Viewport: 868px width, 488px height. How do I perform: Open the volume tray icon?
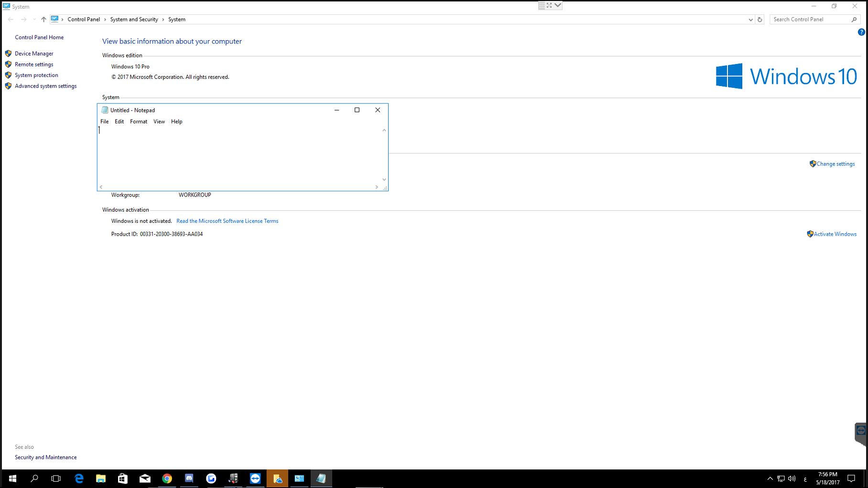792,478
